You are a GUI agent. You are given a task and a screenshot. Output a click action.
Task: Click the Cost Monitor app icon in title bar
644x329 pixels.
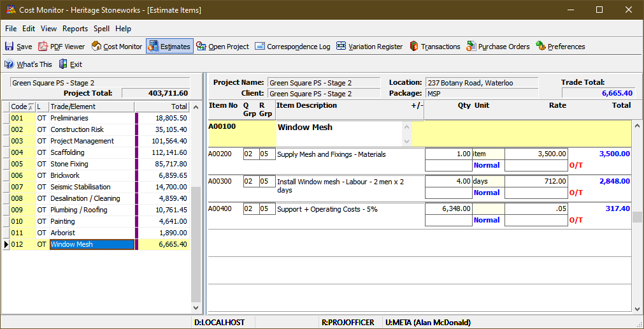(x=11, y=10)
